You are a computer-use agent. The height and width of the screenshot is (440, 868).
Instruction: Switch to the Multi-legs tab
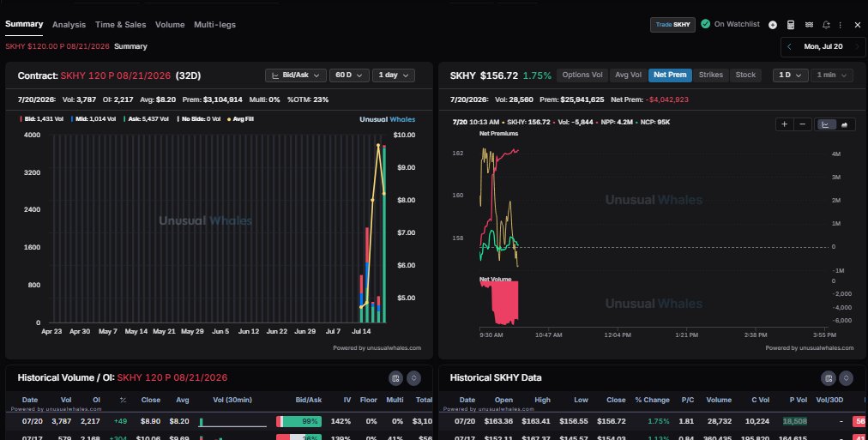[214, 25]
